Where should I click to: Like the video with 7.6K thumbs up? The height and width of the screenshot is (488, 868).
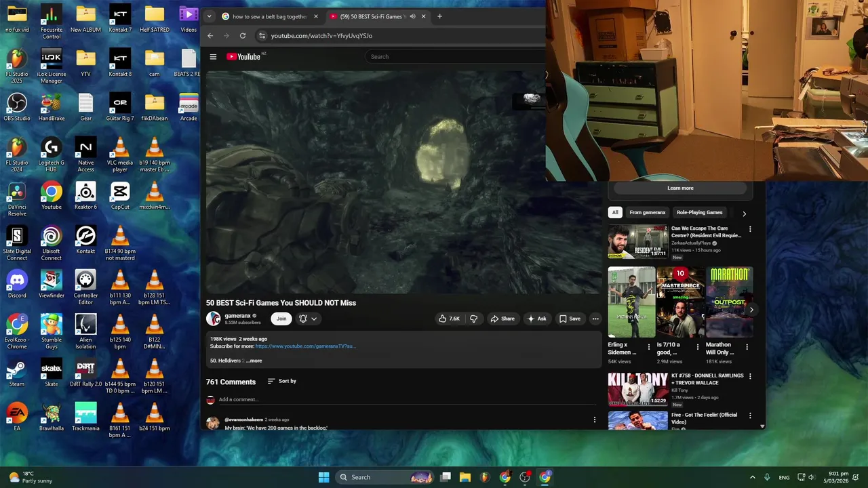click(x=449, y=319)
